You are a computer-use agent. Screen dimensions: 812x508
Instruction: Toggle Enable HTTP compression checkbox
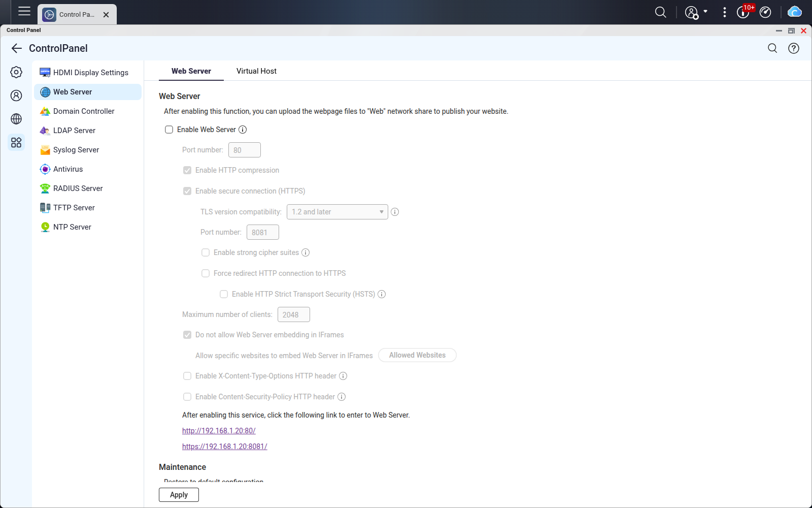pos(187,170)
